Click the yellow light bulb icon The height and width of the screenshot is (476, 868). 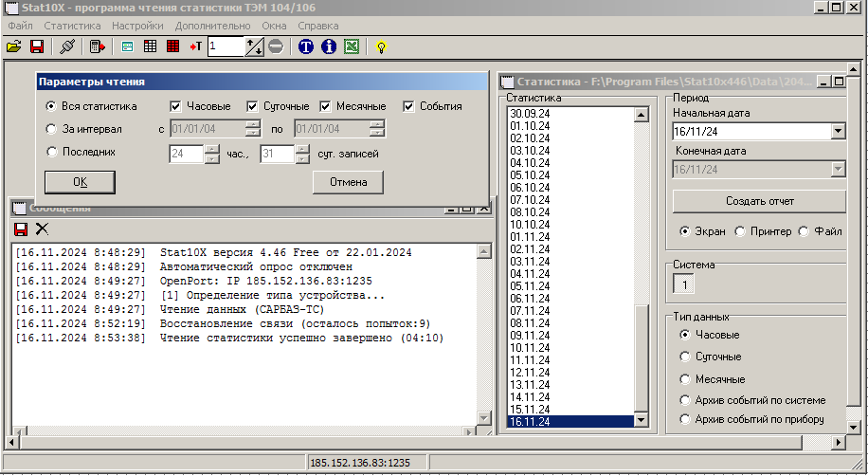pyautogui.click(x=382, y=46)
